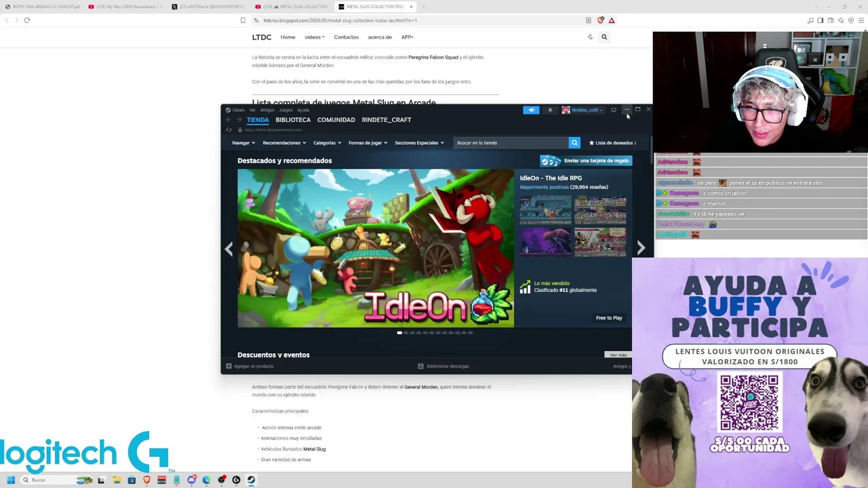868x488 pixels.
Task: Open Steam notifications bell
Action: (x=550, y=110)
